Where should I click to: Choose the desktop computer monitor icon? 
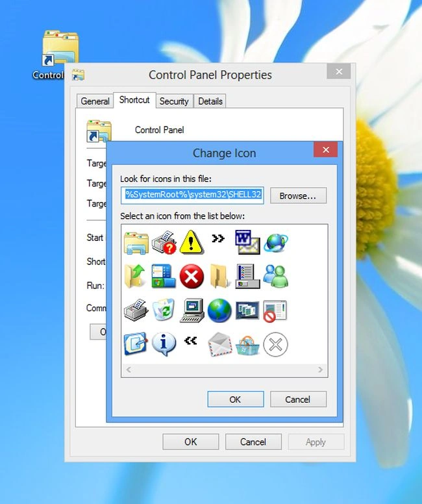[192, 310]
